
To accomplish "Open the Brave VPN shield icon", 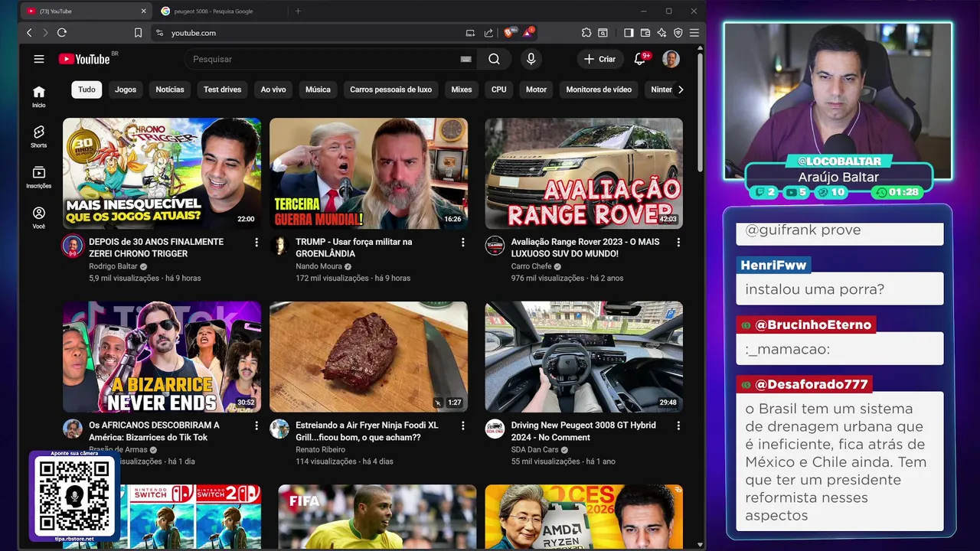I will coord(678,33).
